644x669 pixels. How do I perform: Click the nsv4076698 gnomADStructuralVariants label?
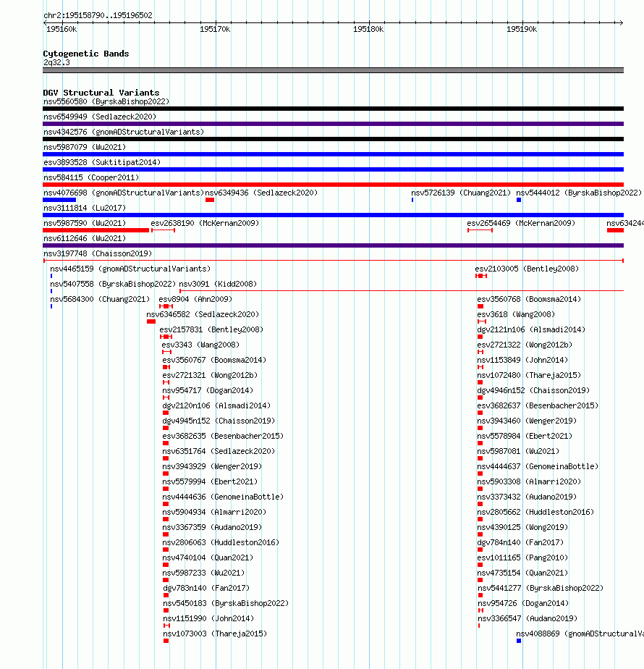click(x=124, y=193)
